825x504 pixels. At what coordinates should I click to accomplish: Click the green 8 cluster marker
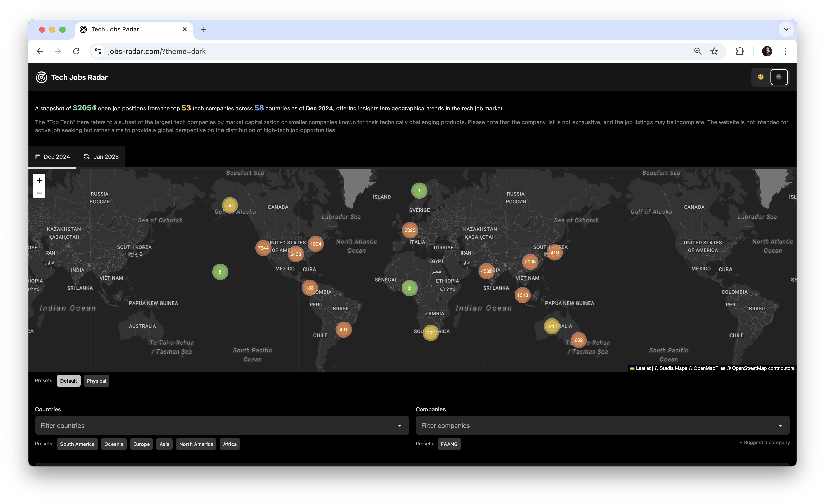(x=220, y=272)
